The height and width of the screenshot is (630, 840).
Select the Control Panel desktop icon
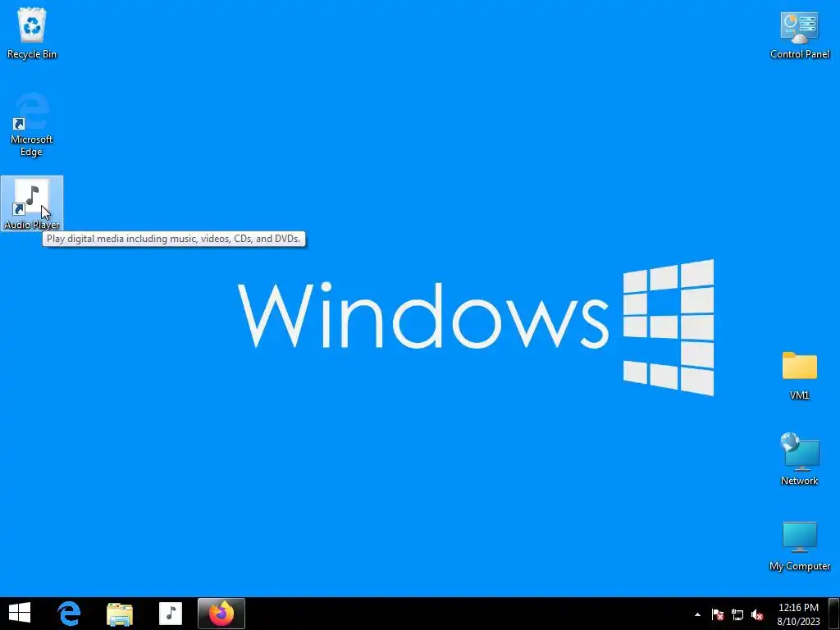point(799,35)
